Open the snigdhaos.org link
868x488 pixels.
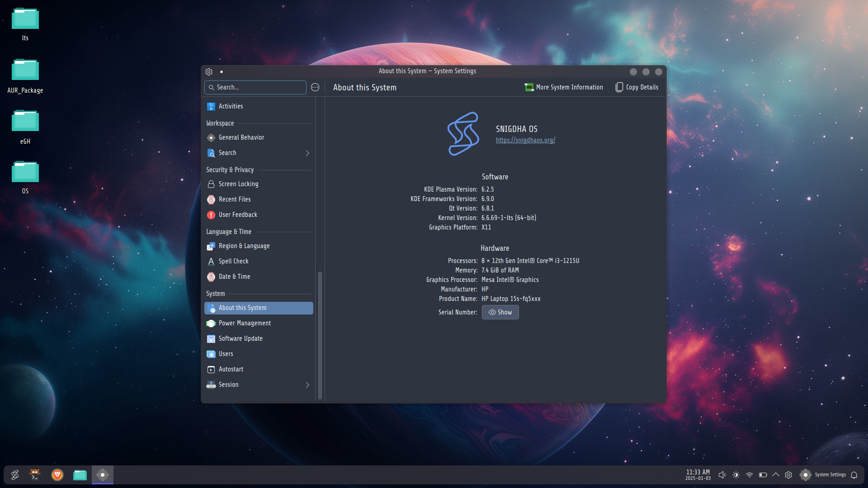coord(525,140)
